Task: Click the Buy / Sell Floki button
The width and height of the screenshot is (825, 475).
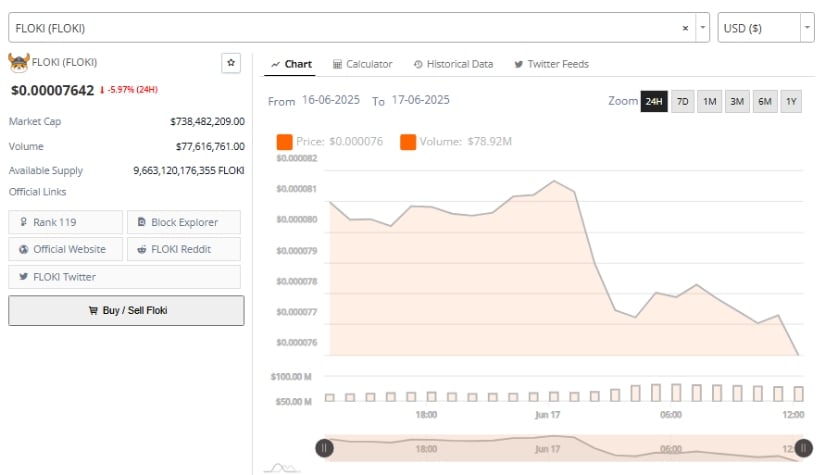Action: [126, 310]
